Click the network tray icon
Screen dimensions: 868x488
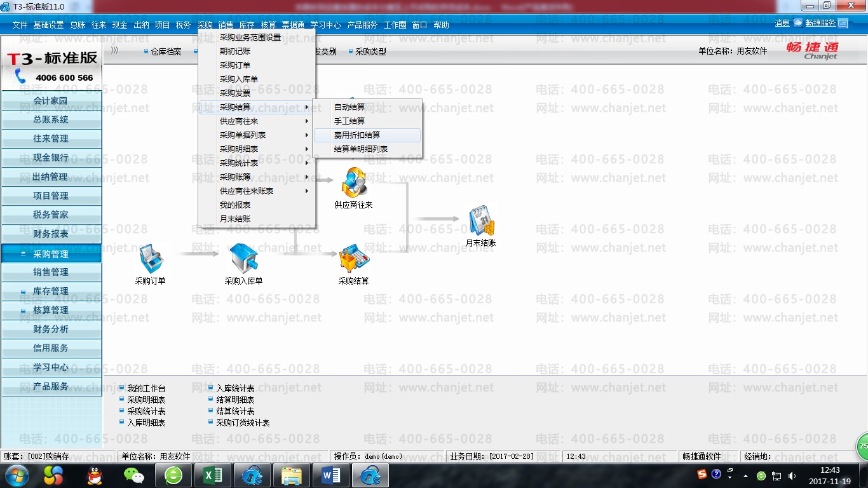[x=776, y=476]
